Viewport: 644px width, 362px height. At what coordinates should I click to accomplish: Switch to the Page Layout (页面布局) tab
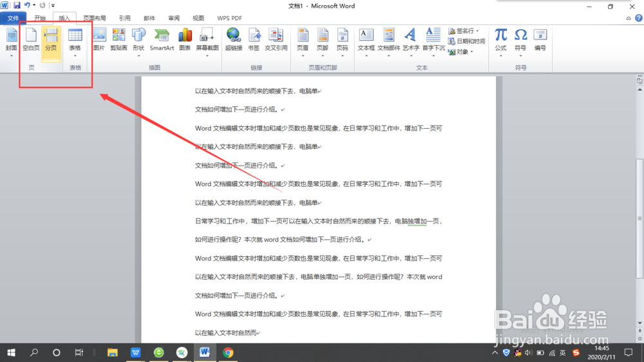[95, 18]
